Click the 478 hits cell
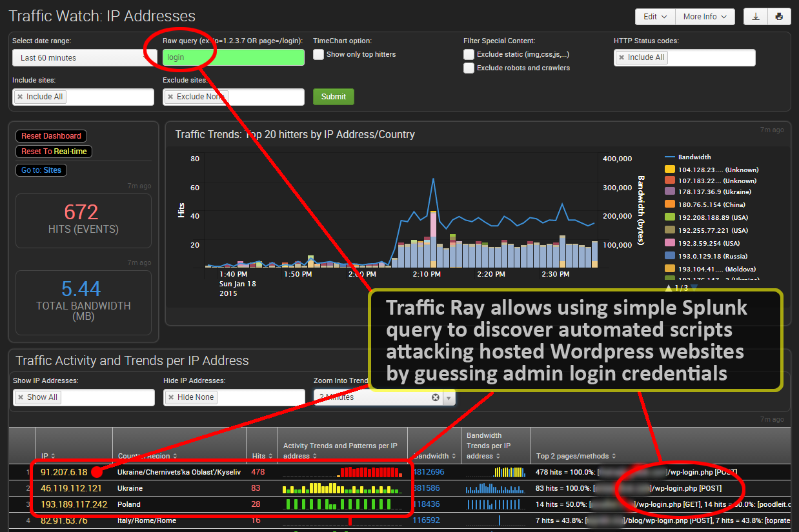The height and width of the screenshot is (532, 799). click(258, 472)
